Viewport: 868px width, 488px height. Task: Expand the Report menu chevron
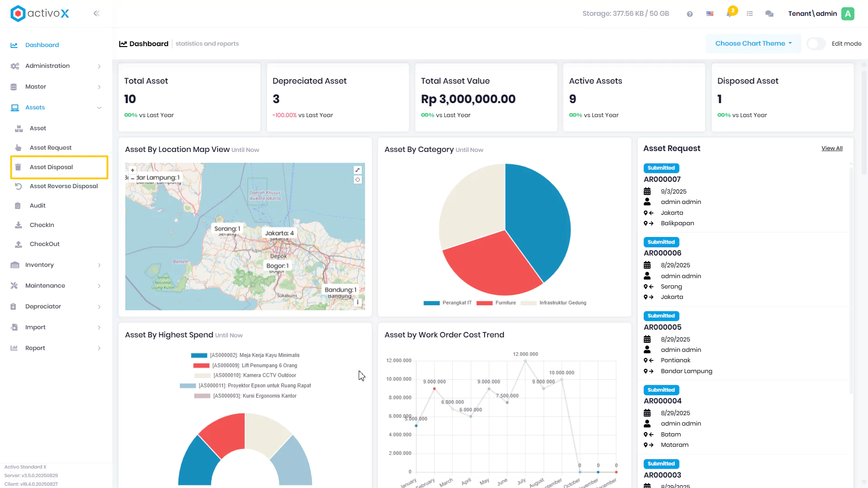(99, 348)
